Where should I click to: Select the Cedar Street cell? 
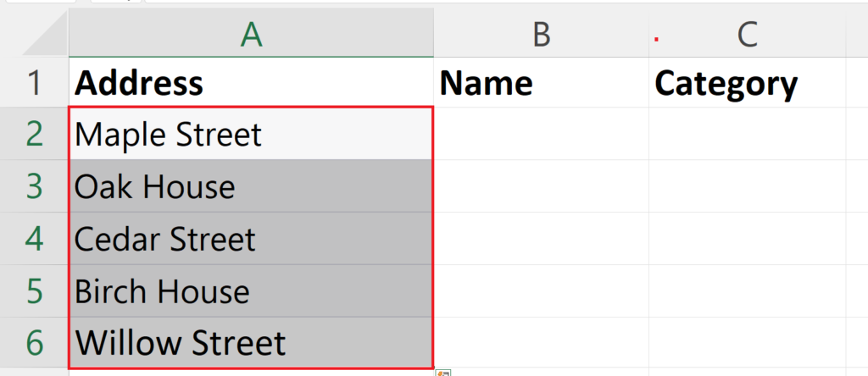click(x=251, y=239)
